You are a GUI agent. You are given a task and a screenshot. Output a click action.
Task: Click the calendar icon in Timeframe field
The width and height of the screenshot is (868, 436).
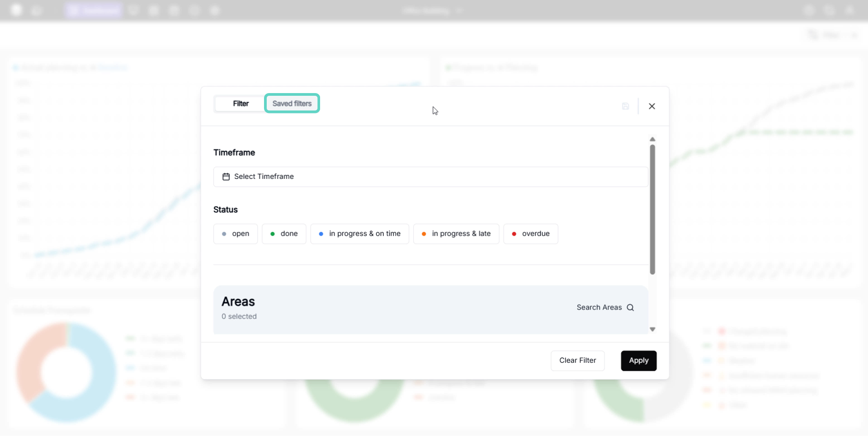coord(226,177)
